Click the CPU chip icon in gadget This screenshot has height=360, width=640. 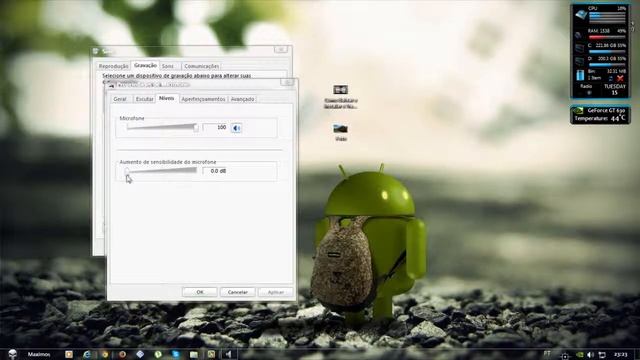[581, 15]
